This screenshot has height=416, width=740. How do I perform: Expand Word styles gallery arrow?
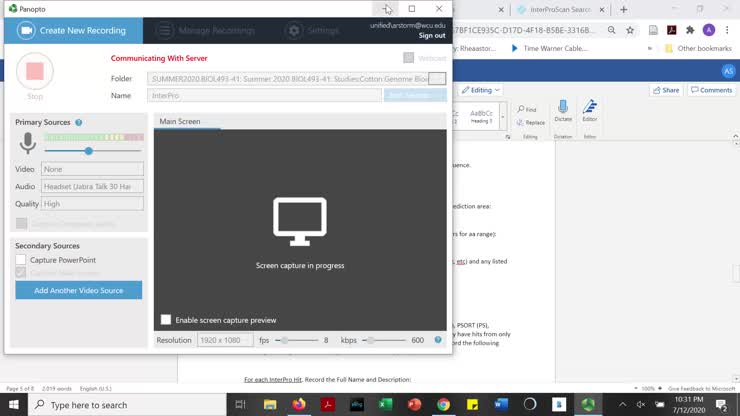(503, 117)
